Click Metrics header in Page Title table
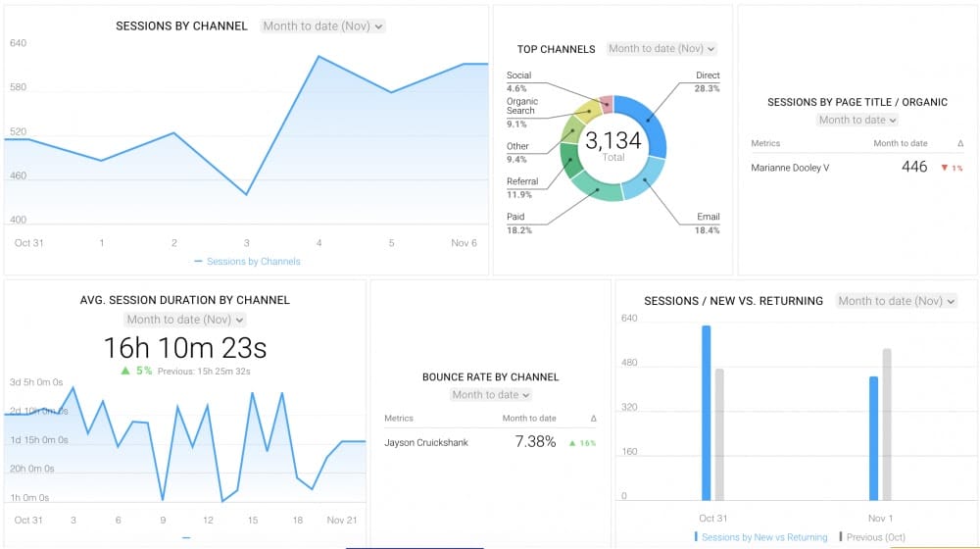The width and height of the screenshot is (980, 549). coord(765,143)
